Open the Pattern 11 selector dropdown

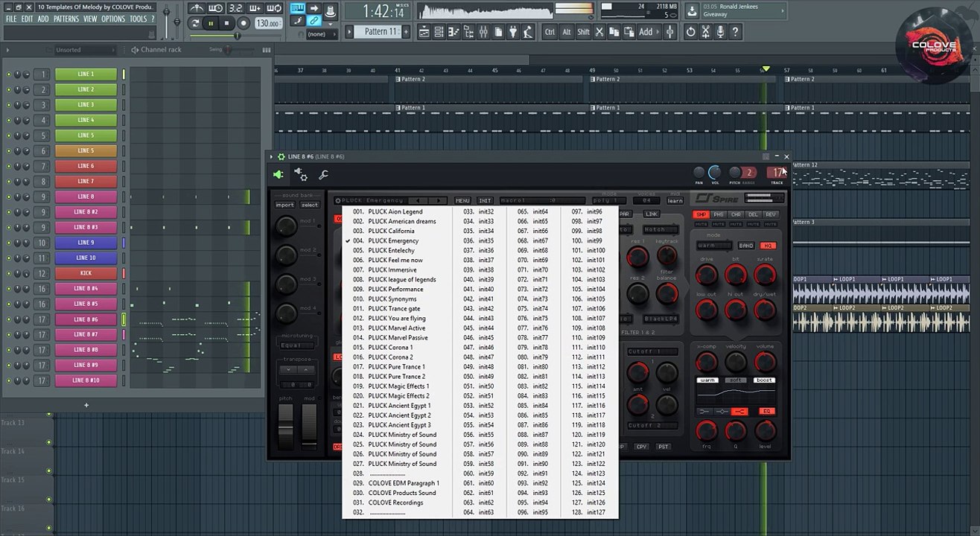[381, 32]
